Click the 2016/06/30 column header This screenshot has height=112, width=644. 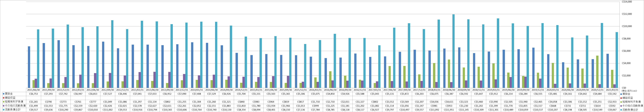[331, 90]
